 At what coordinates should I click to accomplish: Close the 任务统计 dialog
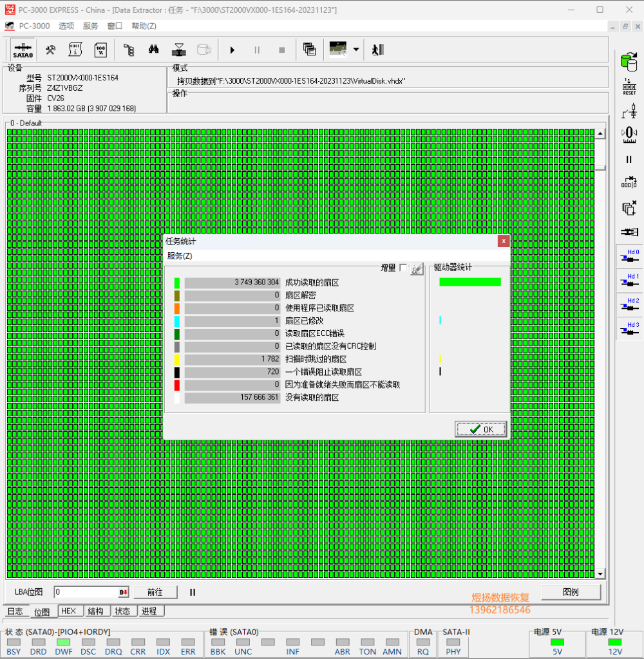click(504, 241)
